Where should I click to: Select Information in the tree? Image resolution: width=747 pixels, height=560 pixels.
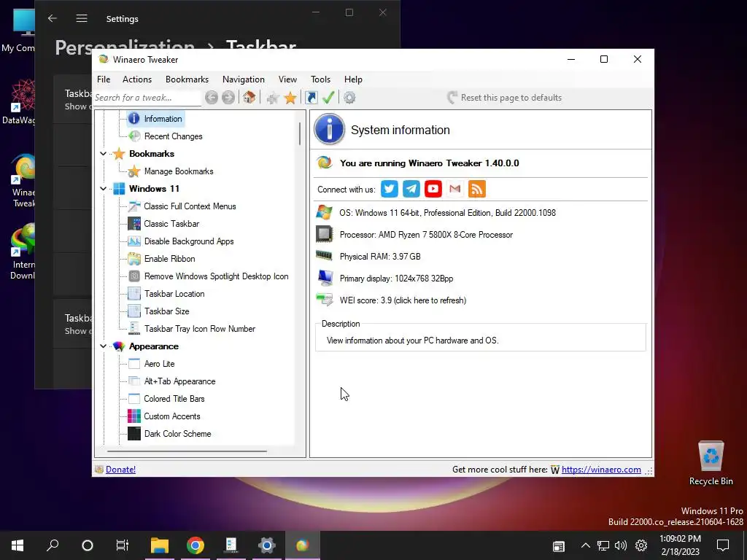(x=163, y=119)
